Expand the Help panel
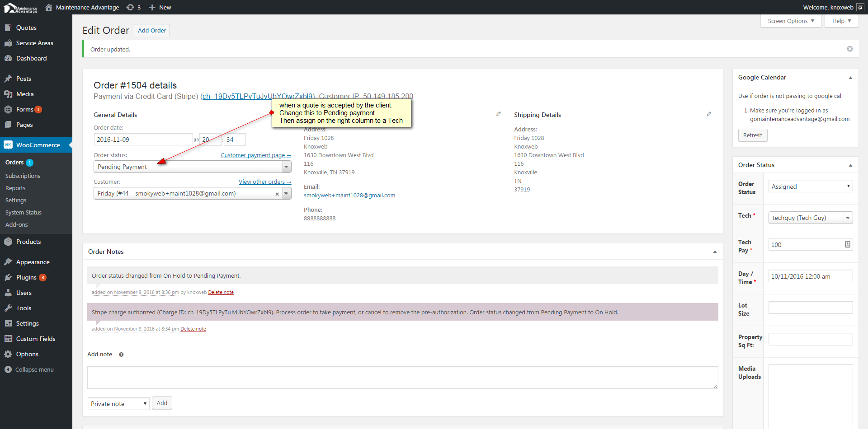This screenshot has height=429, width=868. click(x=842, y=21)
